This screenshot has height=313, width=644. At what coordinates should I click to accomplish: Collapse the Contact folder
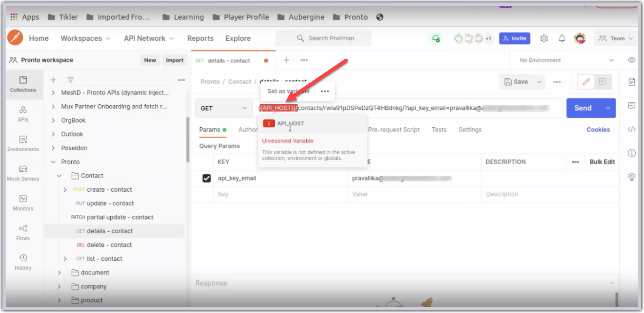59,175
